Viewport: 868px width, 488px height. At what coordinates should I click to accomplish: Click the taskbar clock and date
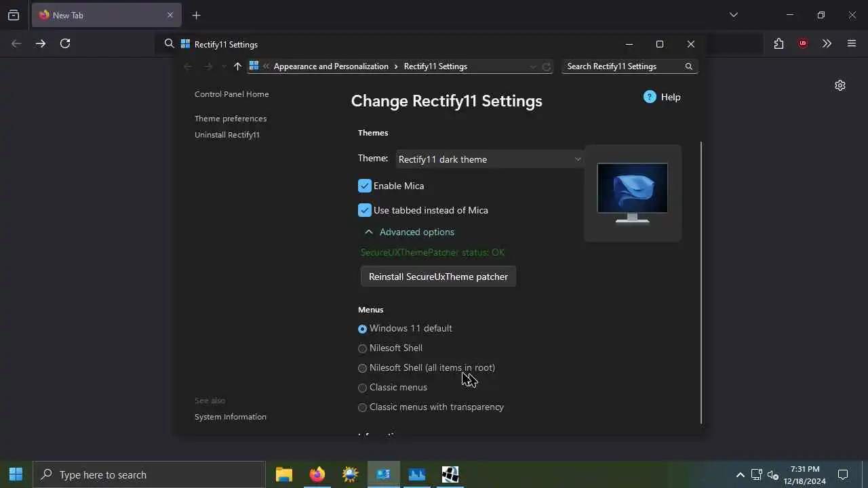[805, 474]
